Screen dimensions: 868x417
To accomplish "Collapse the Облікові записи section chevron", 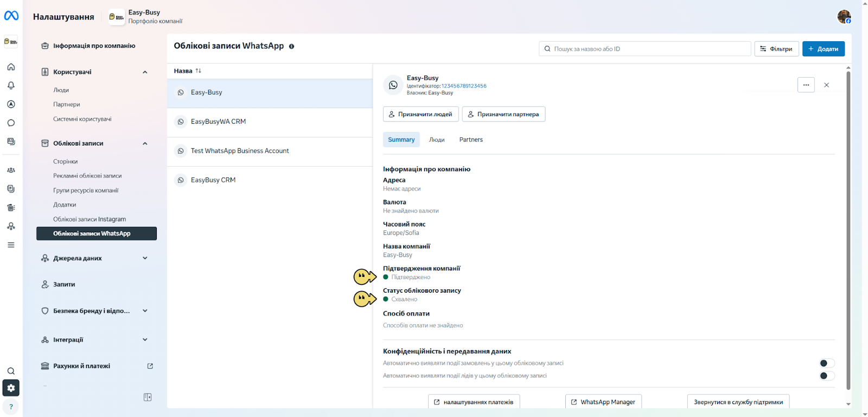I will tap(145, 143).
